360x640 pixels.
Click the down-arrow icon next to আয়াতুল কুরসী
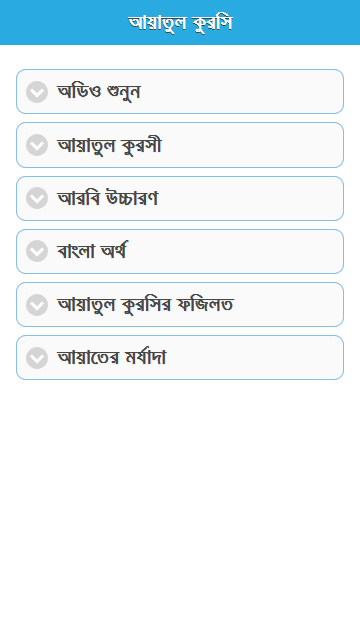[37, 145]
